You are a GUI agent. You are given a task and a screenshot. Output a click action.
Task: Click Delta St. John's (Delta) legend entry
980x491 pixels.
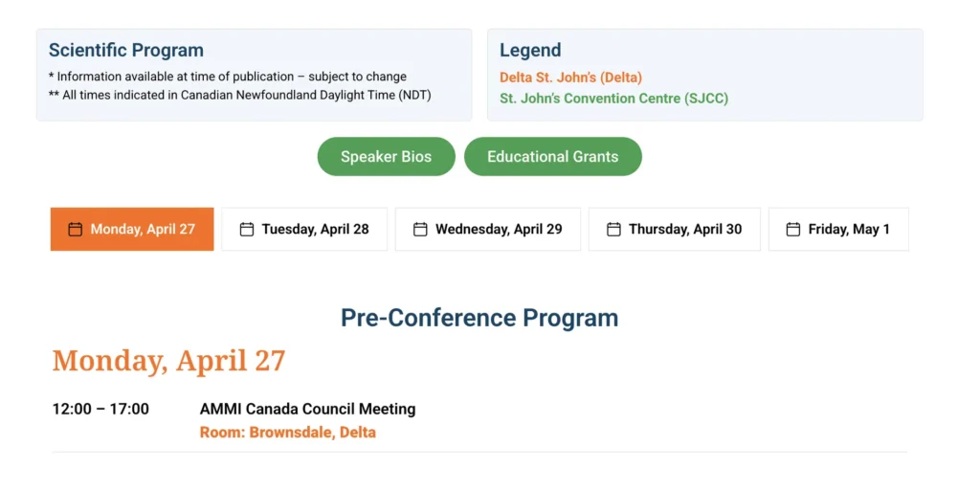coord(570,78)
